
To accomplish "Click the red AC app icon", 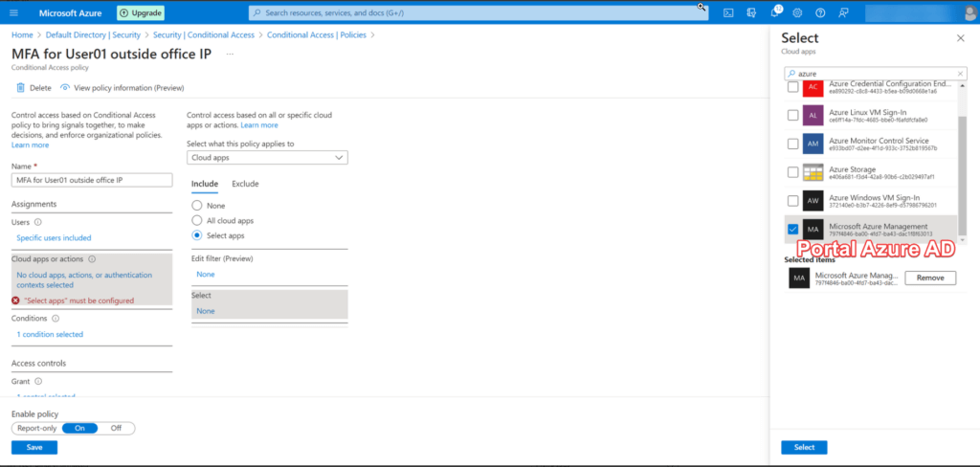I will pos(813,87).
